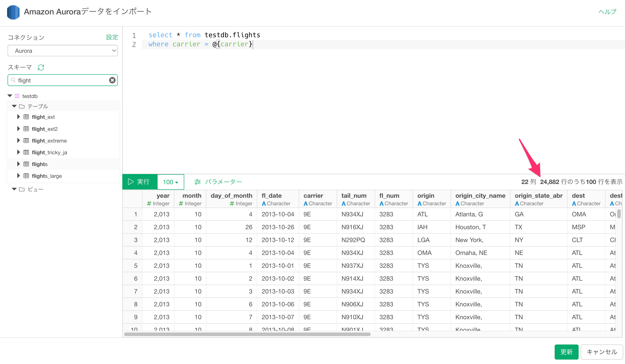The height and width of the screenshot is (364, 625).
Task: Clear the flight search text
Action: pos(112,80)
